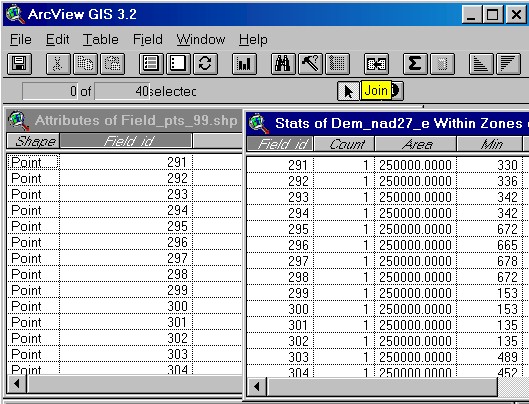The image size is (529, 404).
Task: Click the greyed Calculate icon next to sigma
Action: (442, 64)
